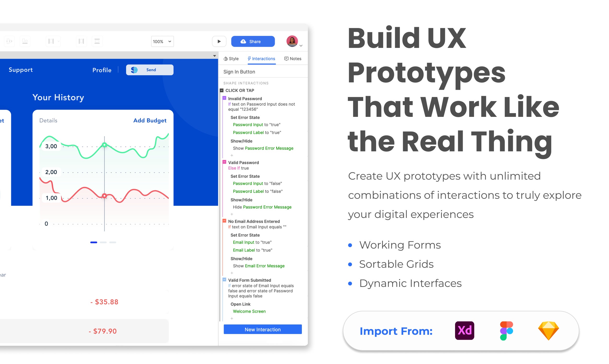Click the Share button in top bar
Screen dimensions: 609x364
pyautogui.click(x=252, y=41)
